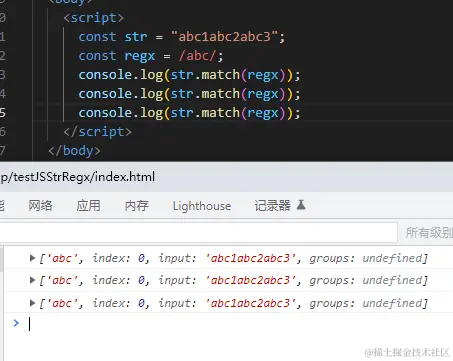Image resolution: width=453 pixels, height=361 pixels.
Task: Click the console prompt chevron icon
Action: pyautogui.click(x=16, y=323)
